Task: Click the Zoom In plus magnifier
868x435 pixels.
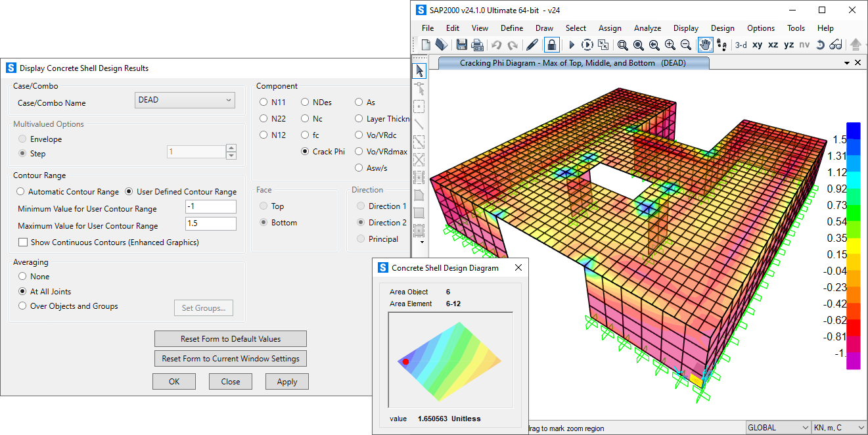Action: tap(670, 45)
